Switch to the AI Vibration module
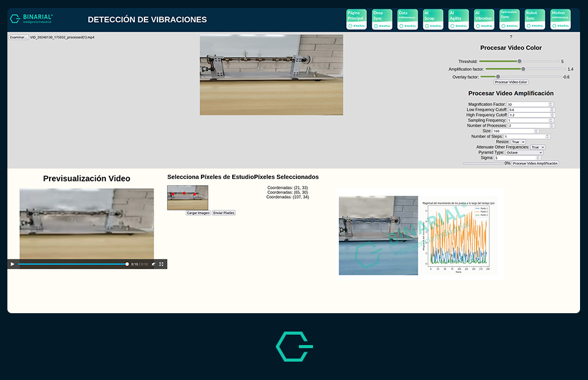The height and width of the screenshot is (380, 588). point(483,19)
